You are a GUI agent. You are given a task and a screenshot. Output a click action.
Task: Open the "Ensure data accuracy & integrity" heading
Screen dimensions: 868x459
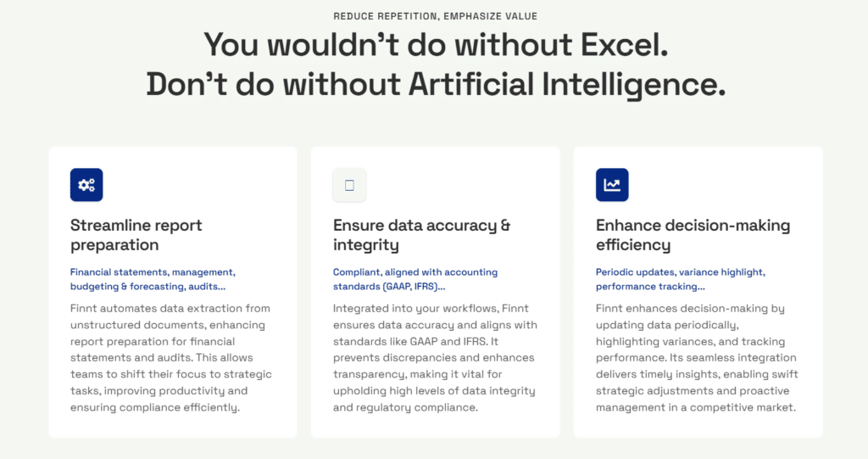422,235
